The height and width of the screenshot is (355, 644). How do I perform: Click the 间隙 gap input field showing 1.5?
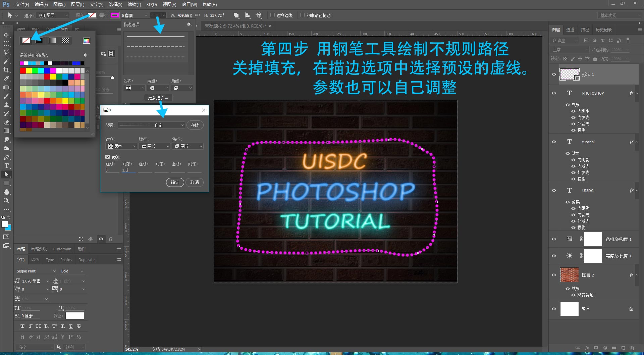click(x=128, y=170)
